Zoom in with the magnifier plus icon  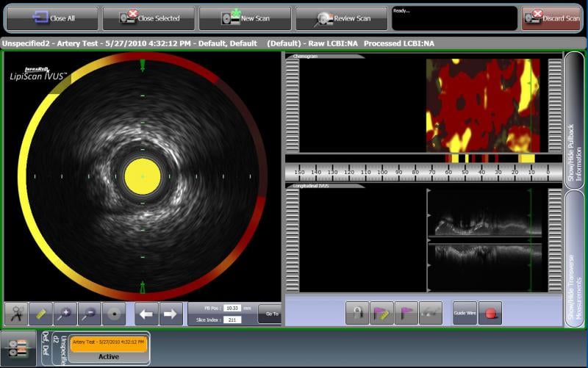[x=65, y=314]
